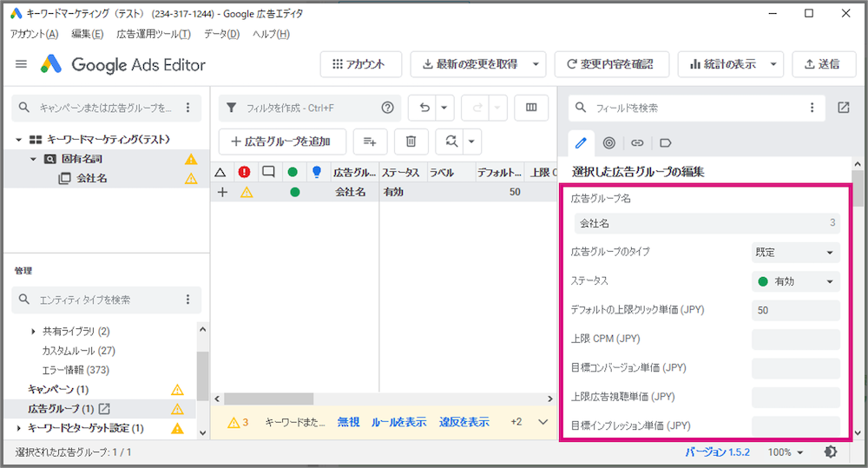This screenshot has width=868, height=468.
Task: Open the データ(D) menu
Action: 221,34
